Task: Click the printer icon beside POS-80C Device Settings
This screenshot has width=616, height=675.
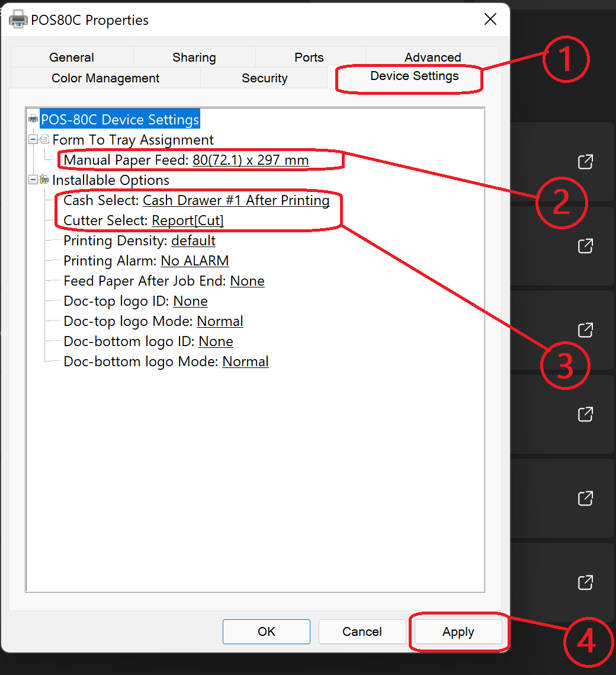Action: (33, 119)
